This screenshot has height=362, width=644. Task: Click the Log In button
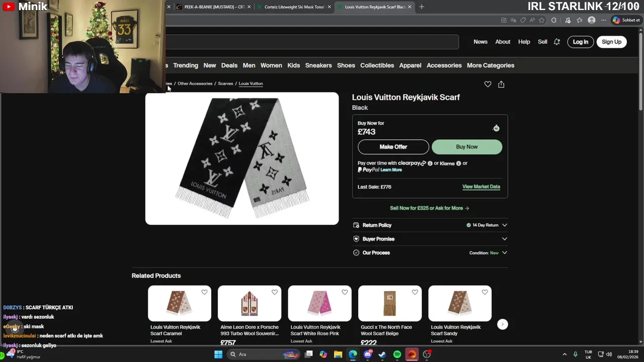(580, 42)
